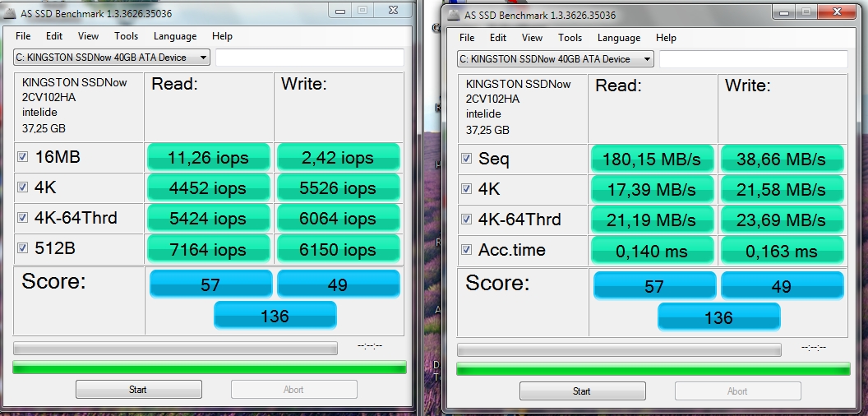Click the Abort button in left window
Screen dimensions: 868x416
coord(294,390)
